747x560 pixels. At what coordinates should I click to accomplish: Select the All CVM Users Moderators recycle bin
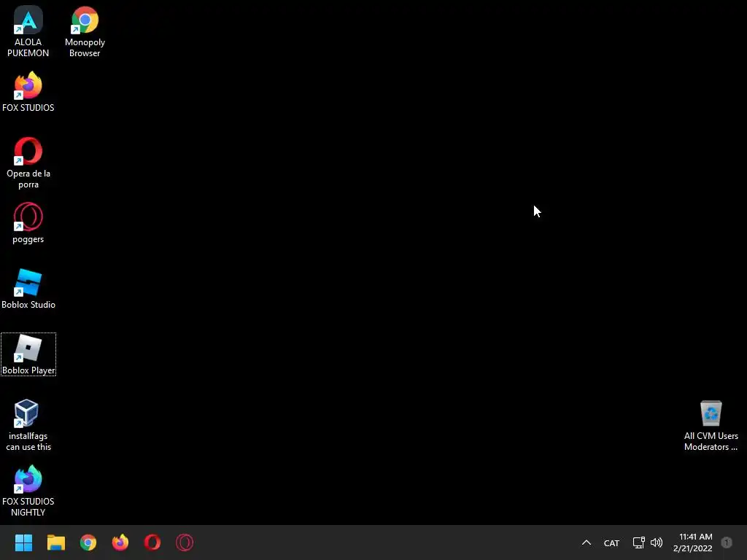(x=711, y=425)
